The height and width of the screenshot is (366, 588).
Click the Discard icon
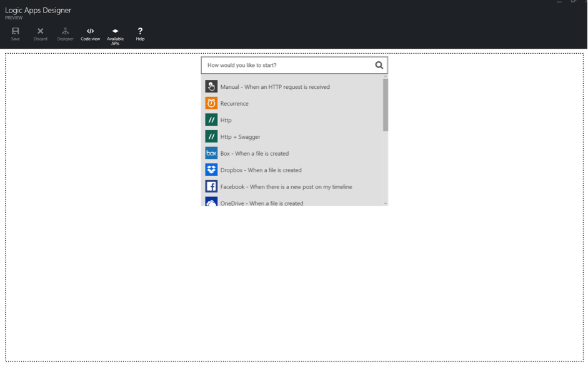[x=39, y=34]
